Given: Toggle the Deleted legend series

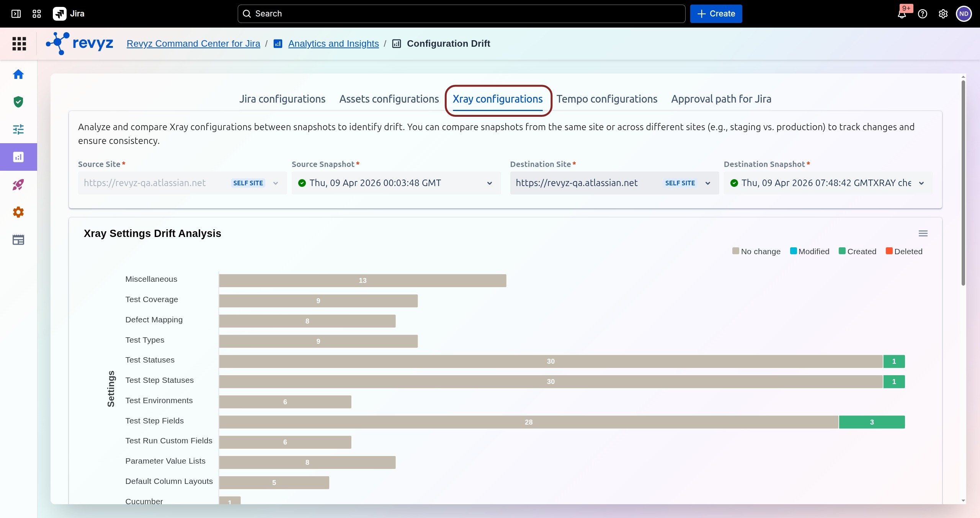Looking at the screenshot, I should [x=904, y=252].
